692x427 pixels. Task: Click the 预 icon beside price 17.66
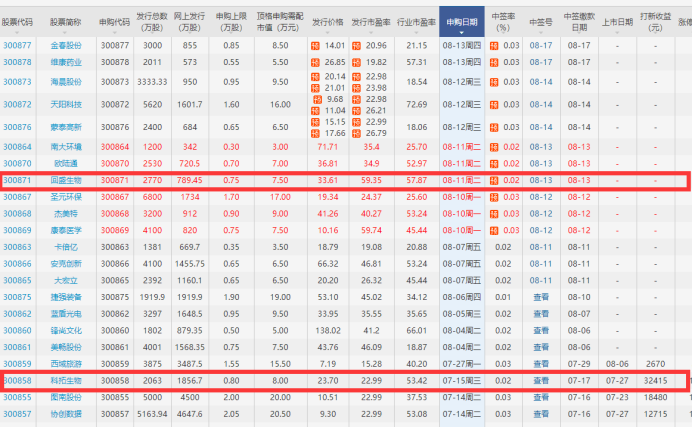pyautogui.click(x=315, y=134)
